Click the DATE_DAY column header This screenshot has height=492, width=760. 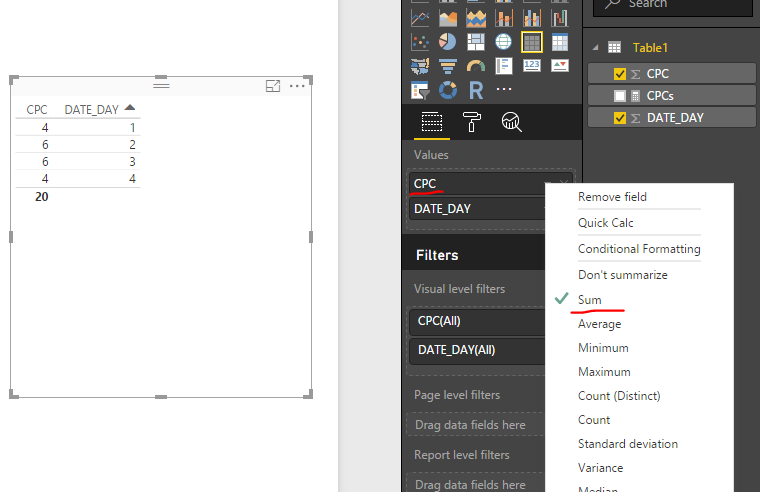click(x=92, y=110)
